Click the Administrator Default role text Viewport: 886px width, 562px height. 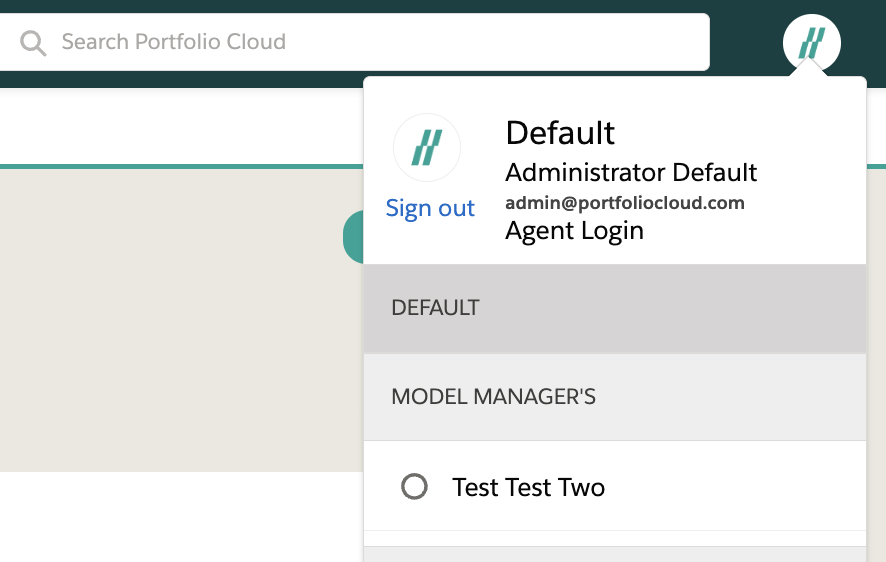[x=631, y=172]
